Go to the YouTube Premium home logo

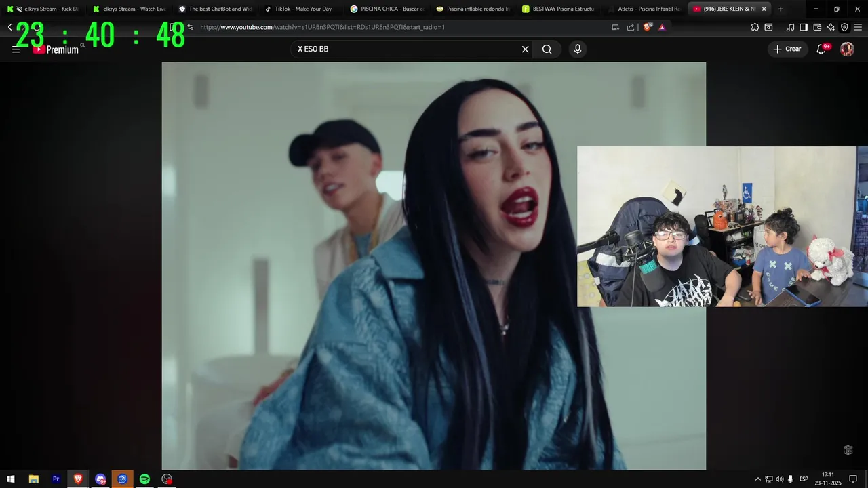56,49
